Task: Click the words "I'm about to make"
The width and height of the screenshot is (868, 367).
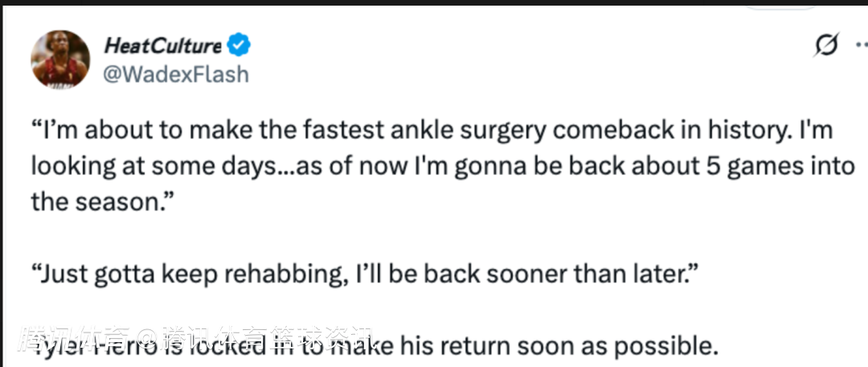Action: point(133,130)
